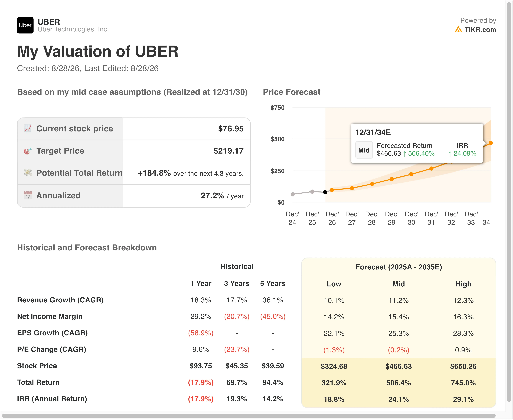The width and height of the screenshot is (513, 420).
Task: Click the UBER ticker heading
Action: pyautogui.click(x=49, y=22)
